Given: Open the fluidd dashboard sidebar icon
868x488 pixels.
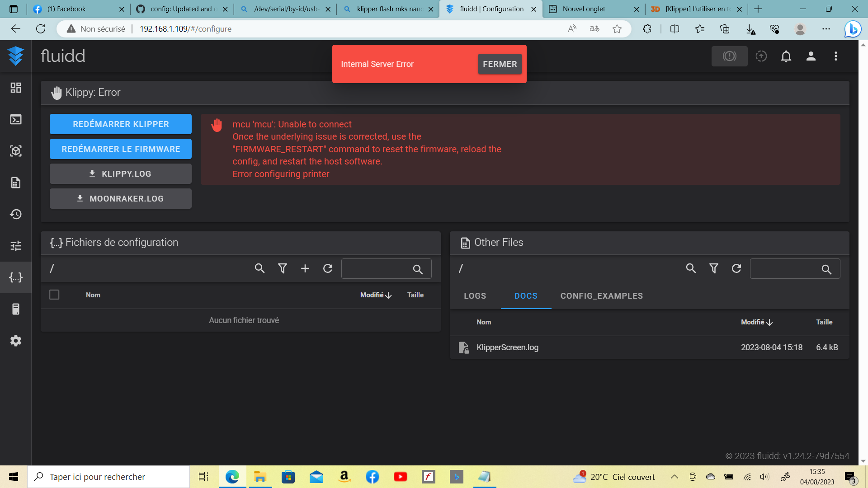Looking at the screenshot, I should click(16, 88).
